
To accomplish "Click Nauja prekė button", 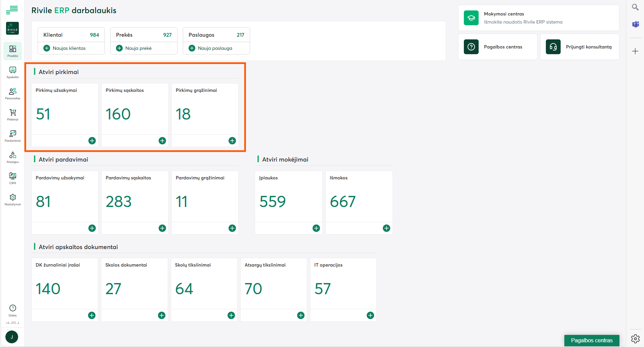I will [x=134, y=48].
